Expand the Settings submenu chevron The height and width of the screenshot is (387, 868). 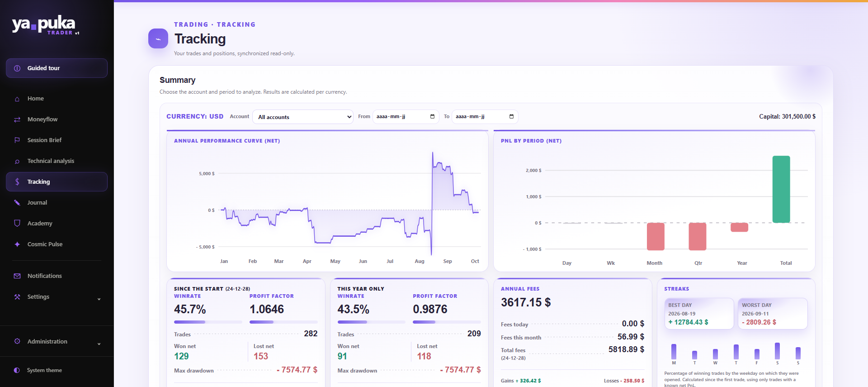pos(99,299)
